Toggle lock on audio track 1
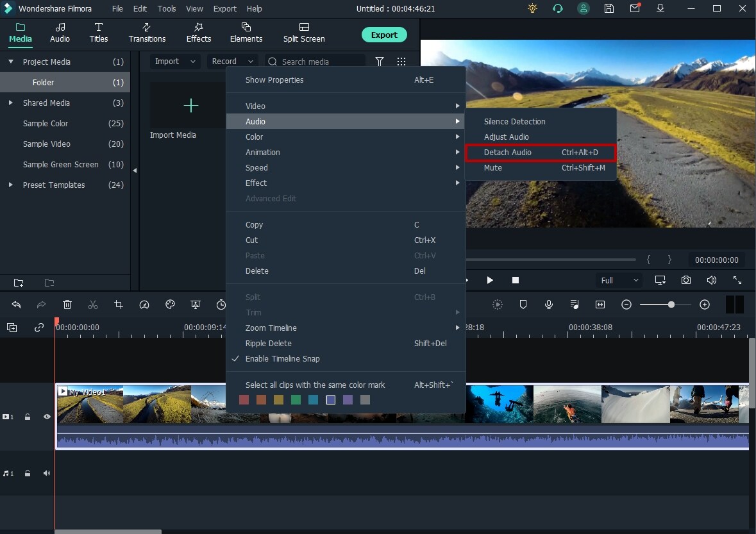 pyautogui.click(x=28, y=473)
